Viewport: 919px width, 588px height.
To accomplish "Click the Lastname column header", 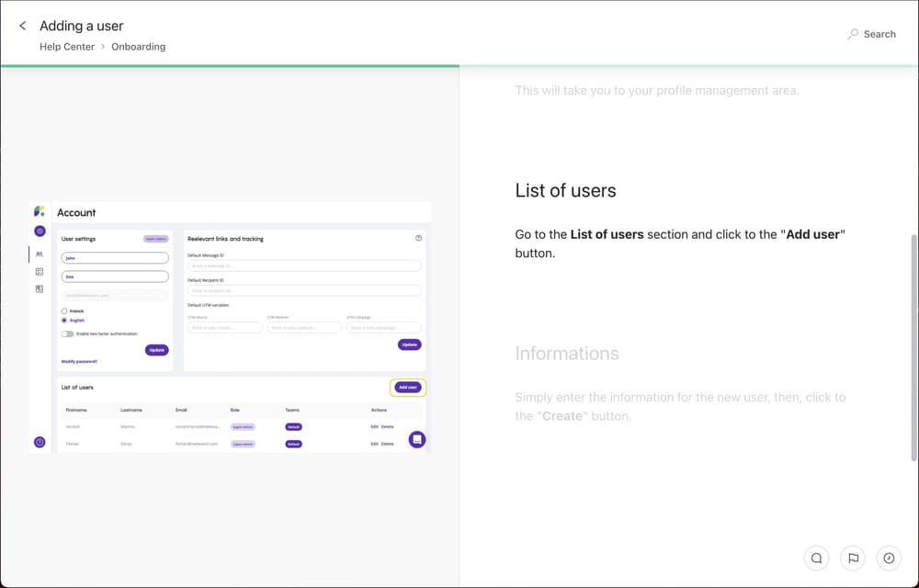I will click(131, 410).
